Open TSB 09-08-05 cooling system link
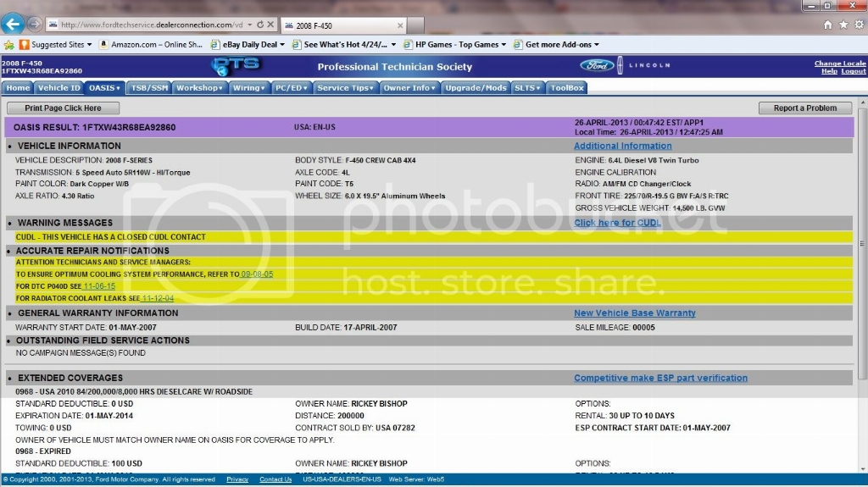868x487 pixels. pos(257,274)
